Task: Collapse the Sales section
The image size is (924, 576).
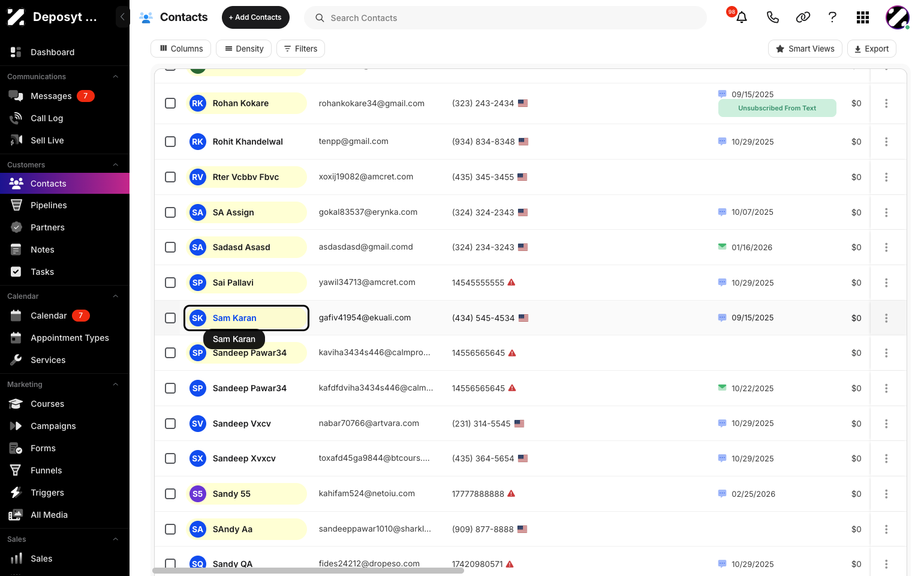Action: click(x=116, y=539)
